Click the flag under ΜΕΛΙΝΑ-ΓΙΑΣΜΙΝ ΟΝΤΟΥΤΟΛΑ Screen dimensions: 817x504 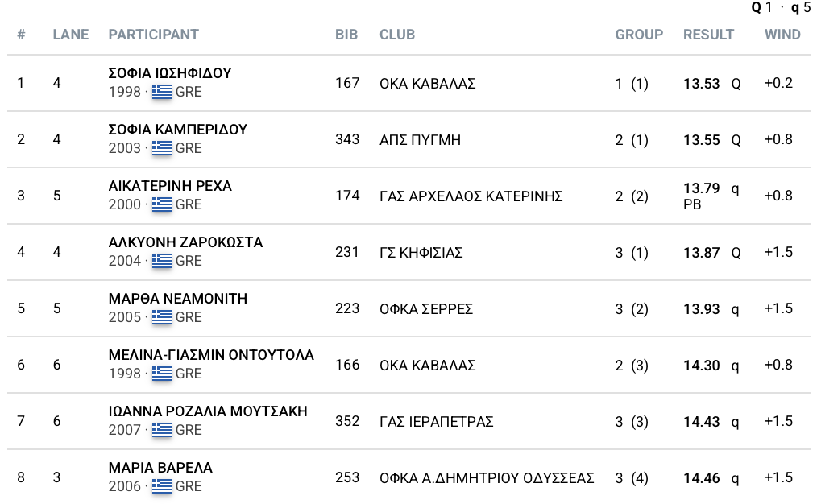coord(162,374)
